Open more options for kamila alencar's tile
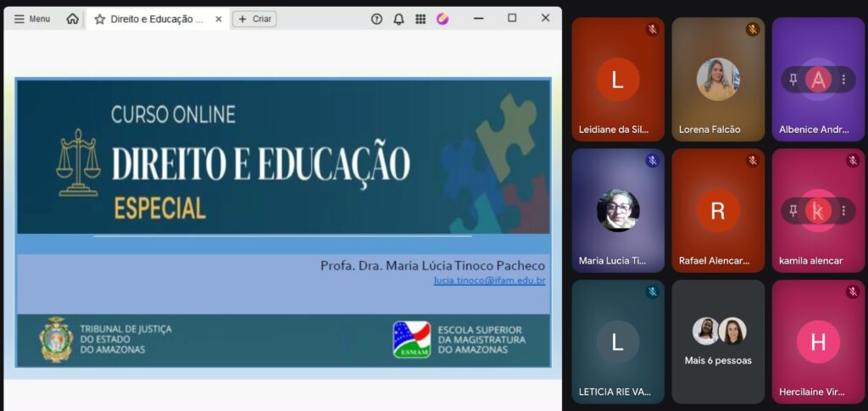 (843, 211)
